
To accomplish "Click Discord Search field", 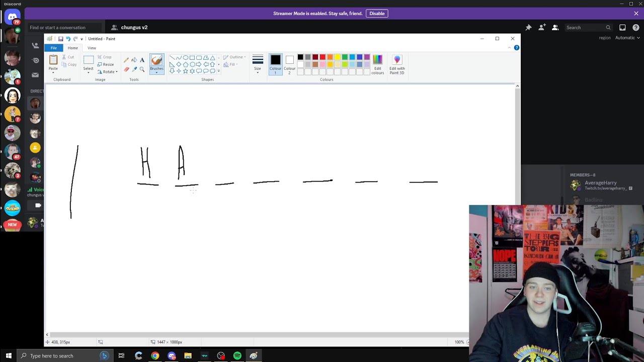I will pos(589,28).
